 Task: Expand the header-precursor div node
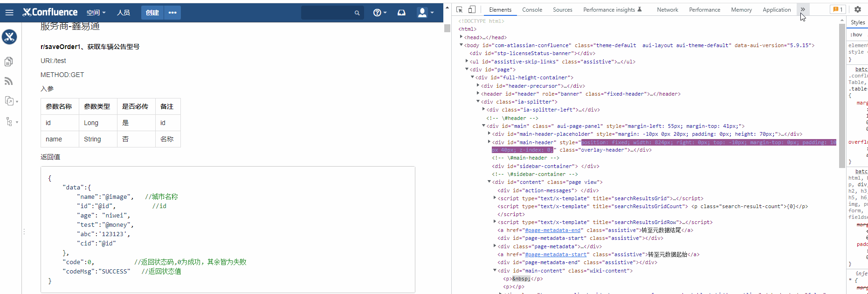tap(478, 86)
